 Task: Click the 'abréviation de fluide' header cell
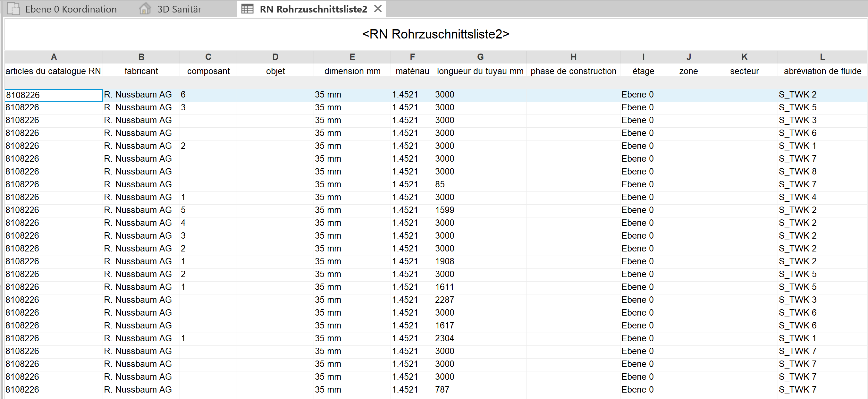tap(822, 71)
